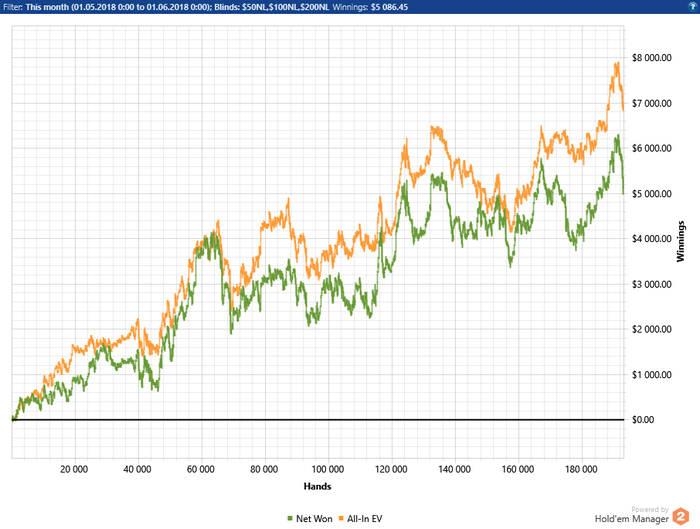
Task: Click the 40 000 hands axis label
Action: coord(138,469)
